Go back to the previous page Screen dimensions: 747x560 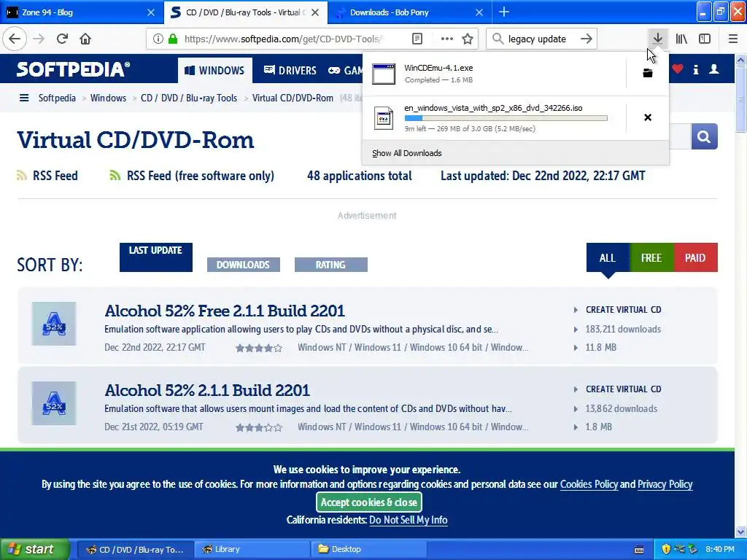pos(15,39)
